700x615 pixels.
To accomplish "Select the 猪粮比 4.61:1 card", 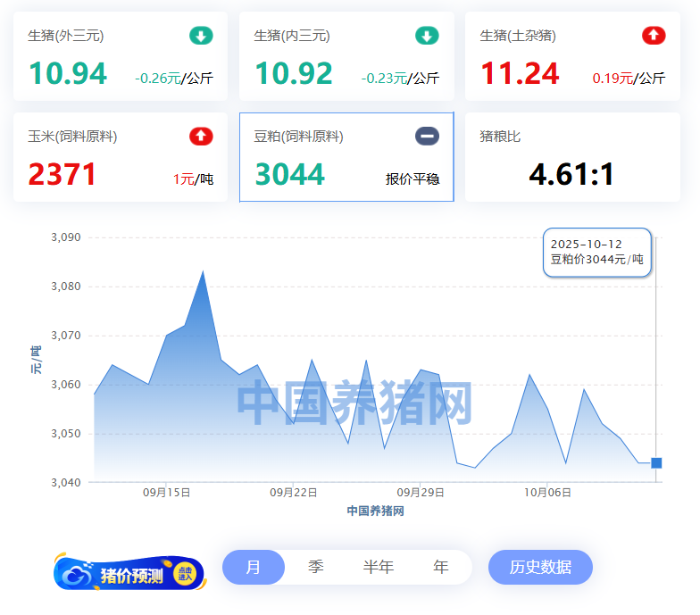I will 572,157.
